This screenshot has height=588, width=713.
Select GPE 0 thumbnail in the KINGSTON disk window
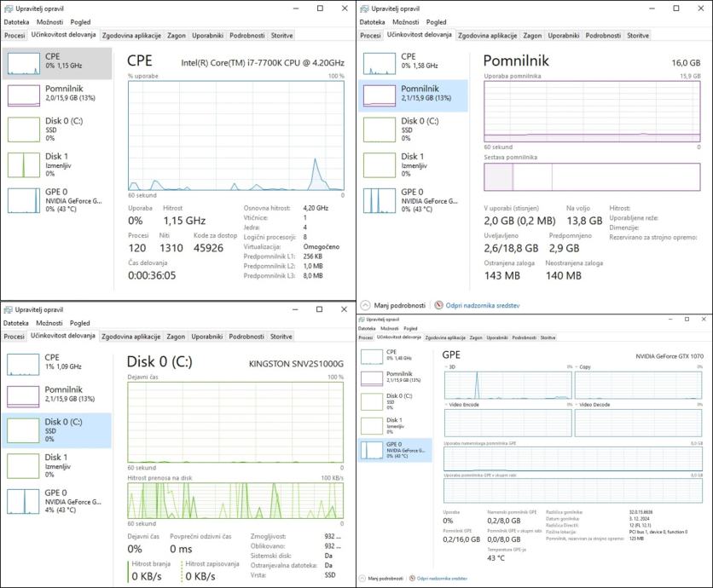point(56,500)
